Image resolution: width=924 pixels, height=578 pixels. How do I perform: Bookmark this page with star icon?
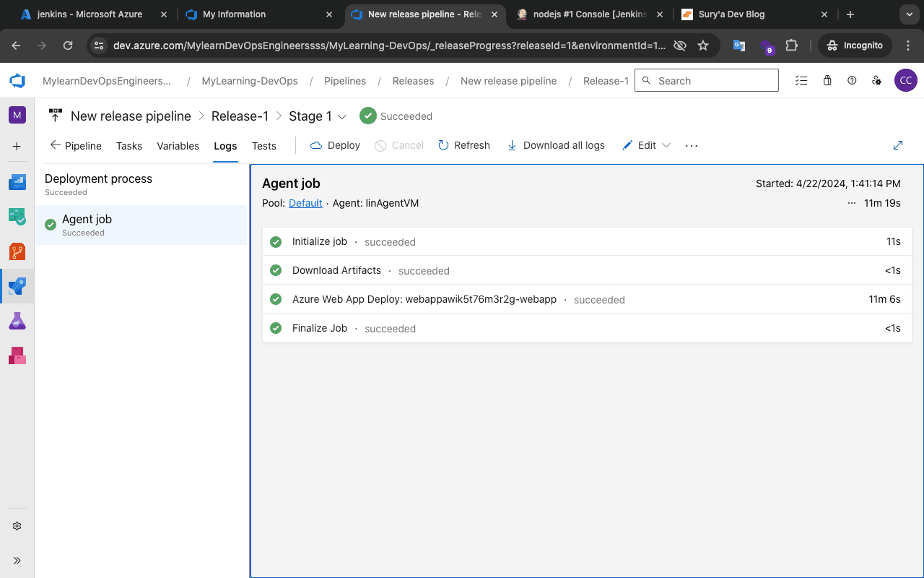(x=703, y=46)
